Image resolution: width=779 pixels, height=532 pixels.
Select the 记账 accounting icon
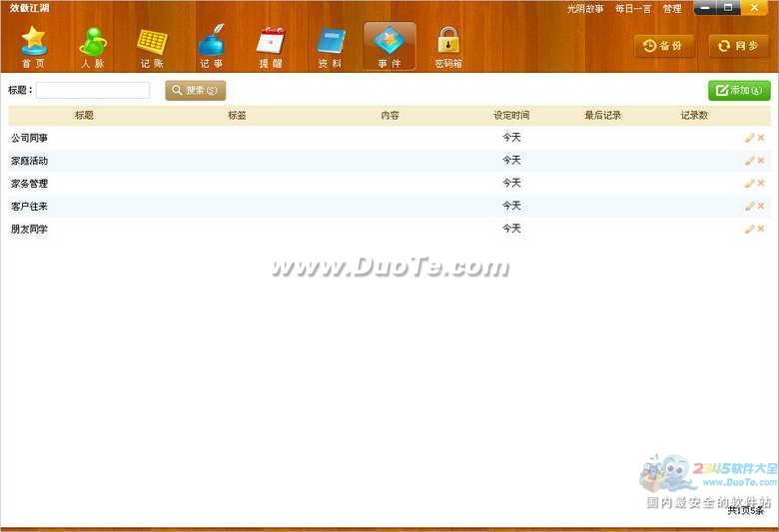pos(152,45)
